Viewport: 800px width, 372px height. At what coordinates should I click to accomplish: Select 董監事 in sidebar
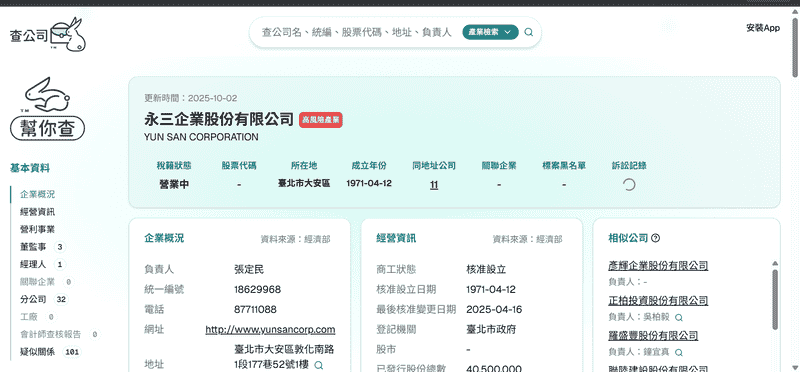tap(33, 247)
